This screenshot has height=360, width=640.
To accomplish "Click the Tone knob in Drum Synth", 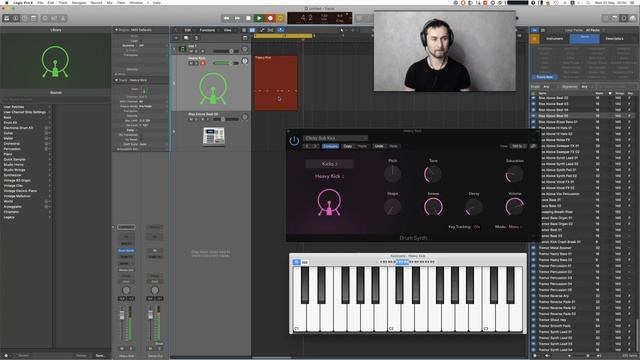I will pos(433,174).
